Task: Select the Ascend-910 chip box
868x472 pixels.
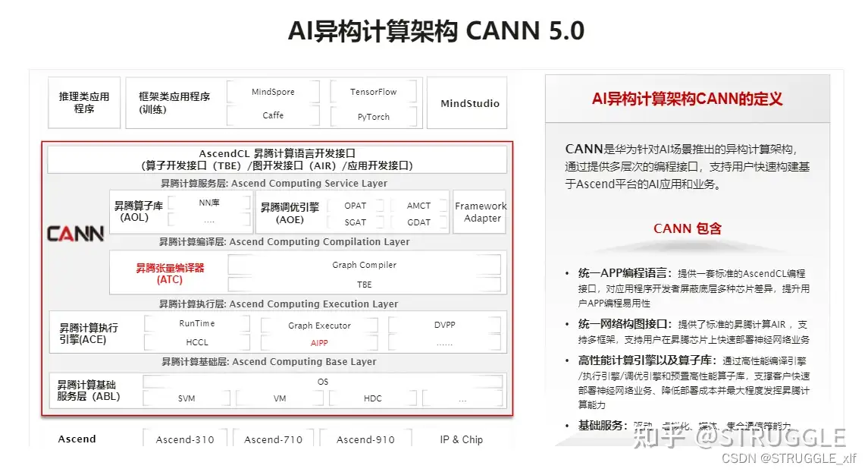Action: click(365, 439)
